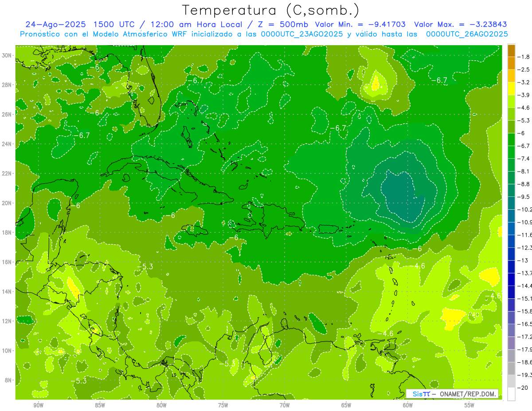532x411 pixels.
Task: Click the '-10.9' colorbar label
Action: [525, 222]
